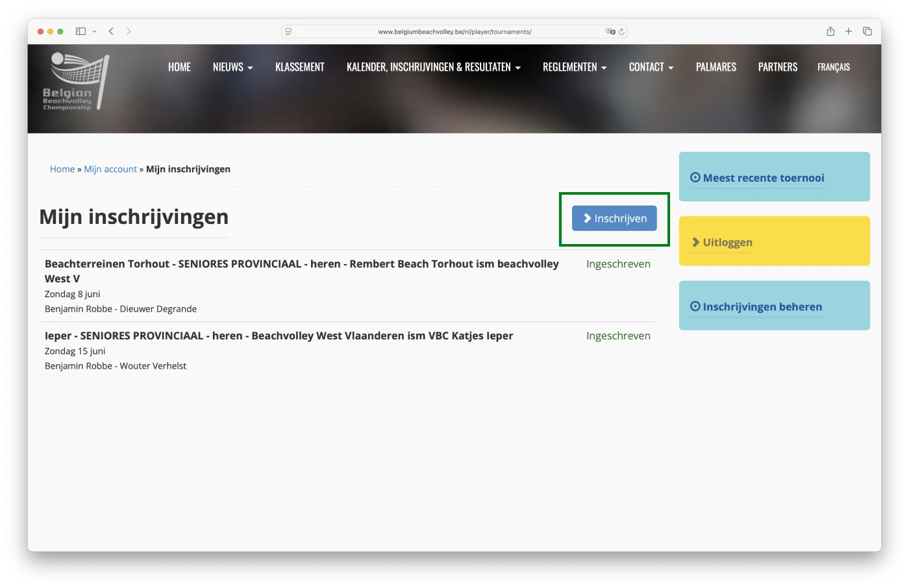Image resolution: width=909 pixels, height=588 pixels.
Task: Switch the site language to FRANÇAIS
Action: click(833, 67)
